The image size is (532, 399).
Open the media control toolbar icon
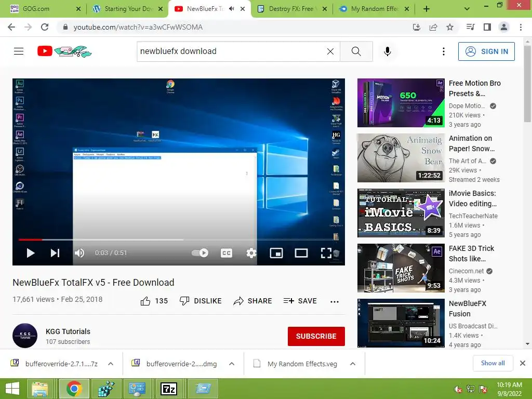point(470,27)
